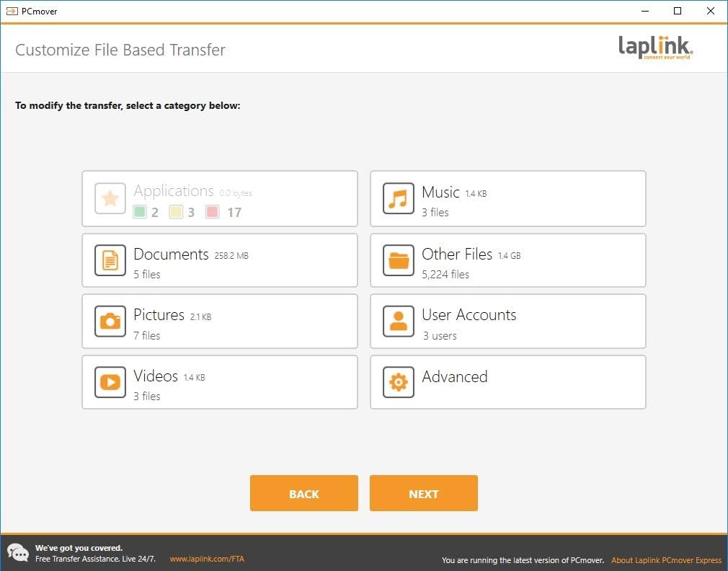Click the Advanced gear icon
Image resolution: width=728 pixels, height=571 pixels.
pyautogui.click(x=399, y=382)
